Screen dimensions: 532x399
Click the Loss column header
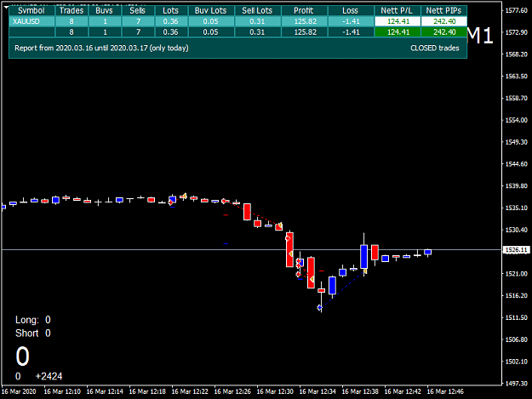351,10
